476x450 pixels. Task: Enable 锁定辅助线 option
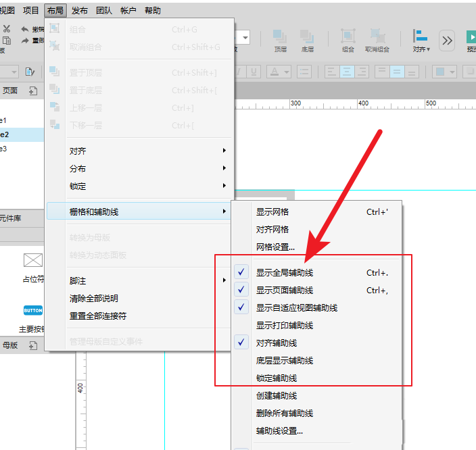tap(316, 378)
